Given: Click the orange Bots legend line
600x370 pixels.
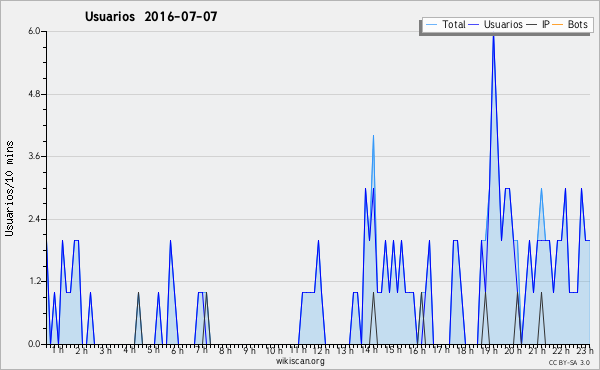Looking at the screenshot, I should point(558,25).
